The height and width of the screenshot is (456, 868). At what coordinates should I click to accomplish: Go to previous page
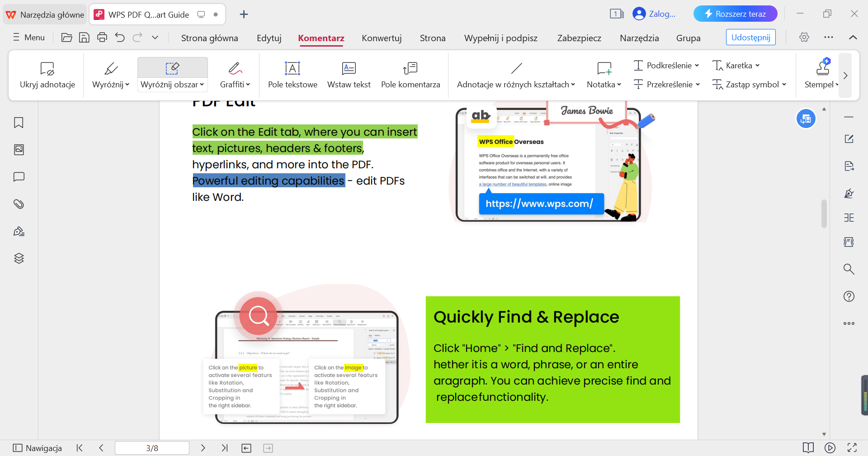click(101, 448)
